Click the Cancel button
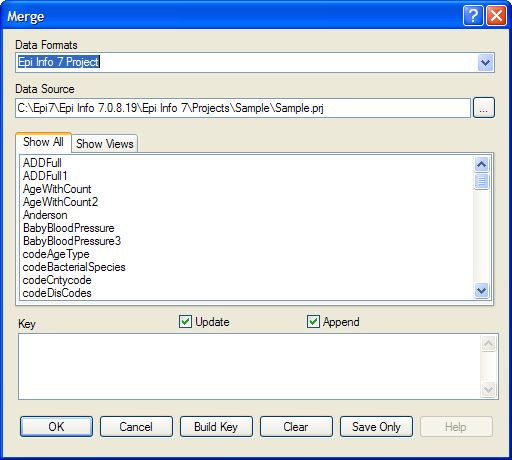 (x=136, y=426)
